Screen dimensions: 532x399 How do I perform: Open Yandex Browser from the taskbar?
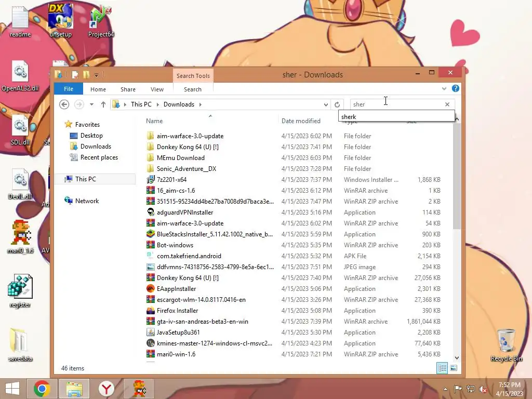(106, 389)
